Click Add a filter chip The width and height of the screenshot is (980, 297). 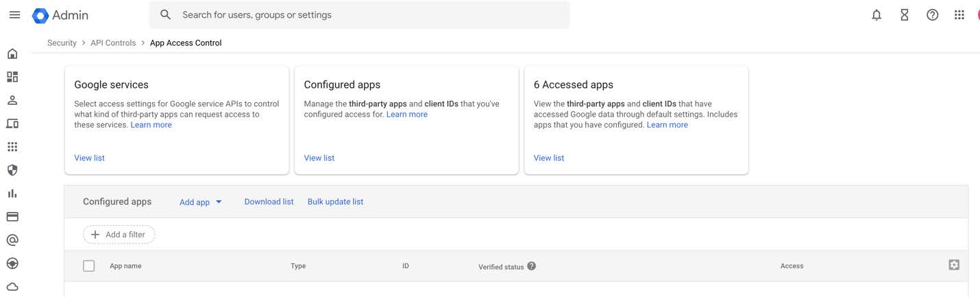tap(119, 235)
